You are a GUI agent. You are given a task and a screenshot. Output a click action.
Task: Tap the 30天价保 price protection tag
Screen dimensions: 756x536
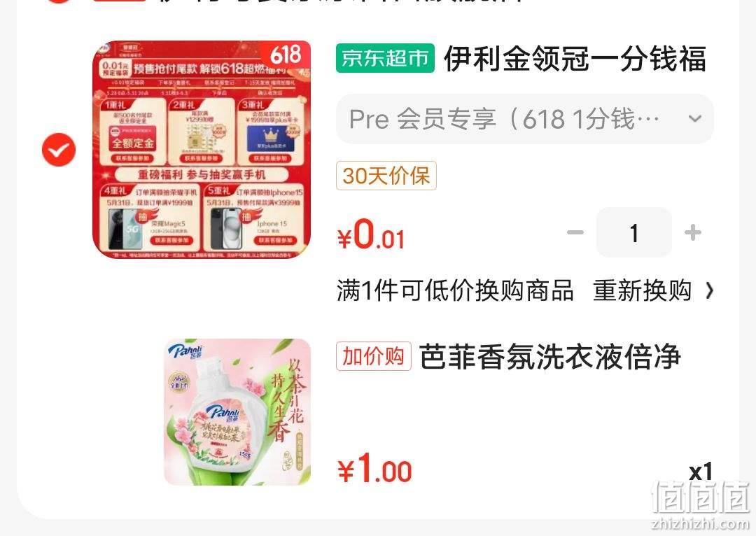[x=386, y=176]
